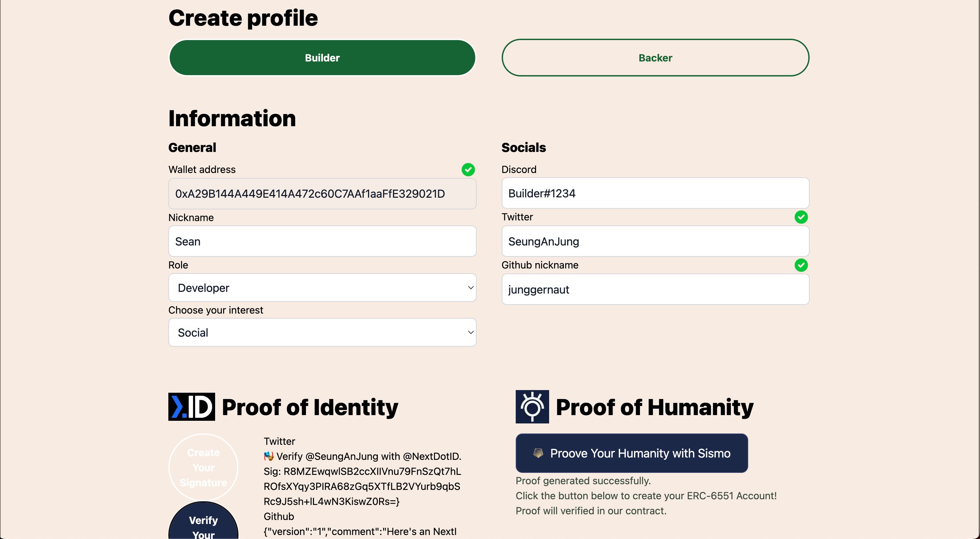Click the 'Nickname' field label
Image resolution: width=980 pixels, height=539 pixels.
pyautogui.click(x=191, y=218)
